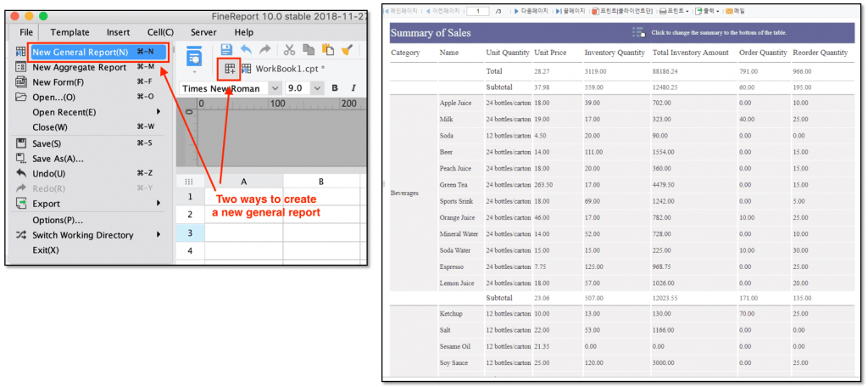Image resolution: width=868 pixels, height=387 pixels.
Task: Choose New General Report(N) menu entry
Action: pos(97,52)
